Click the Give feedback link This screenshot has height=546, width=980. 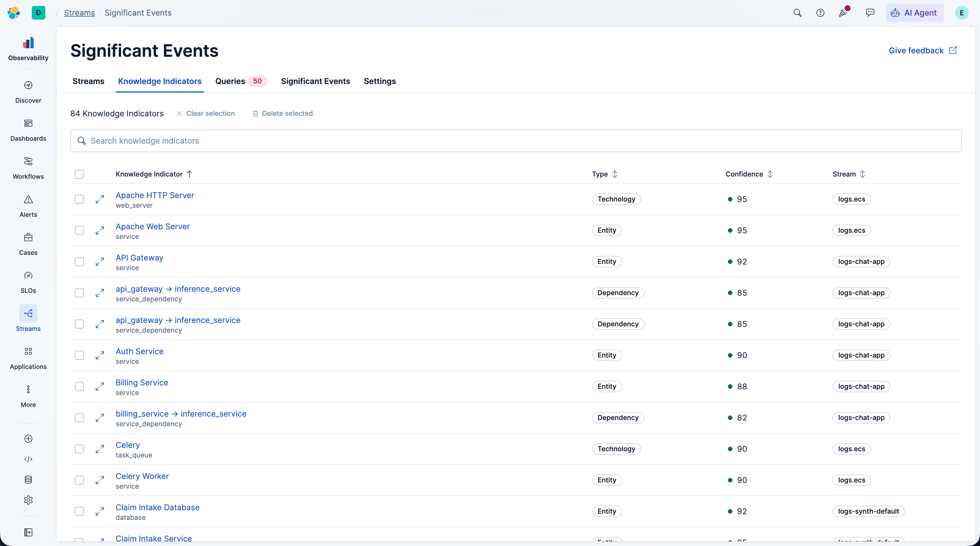pos(922,50)
